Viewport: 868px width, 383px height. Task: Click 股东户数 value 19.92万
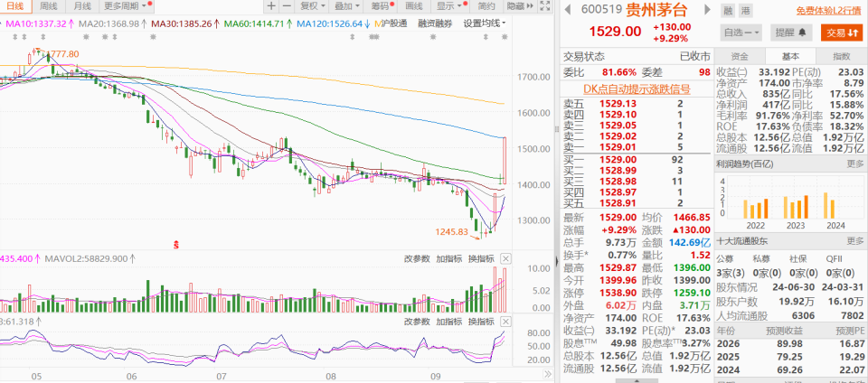click(x=798, y=301)
